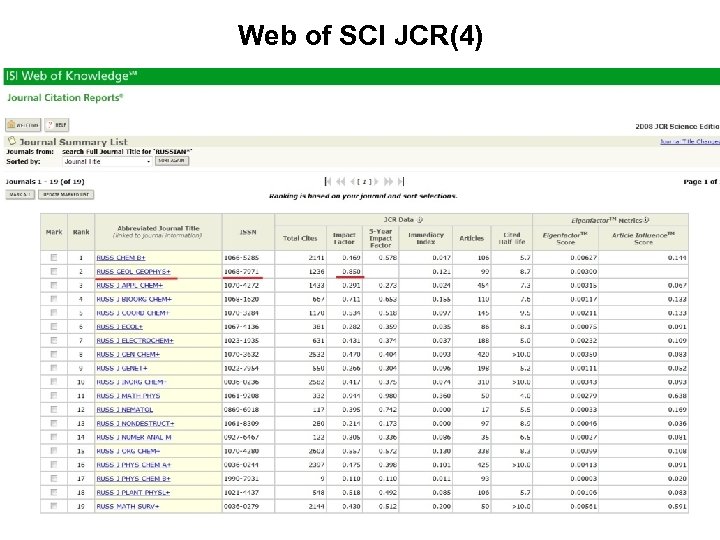Viewport: 720px width, 540px height.
Task: Open RUSS J ECOL+ journal link
Action: [x=119, y=326]
